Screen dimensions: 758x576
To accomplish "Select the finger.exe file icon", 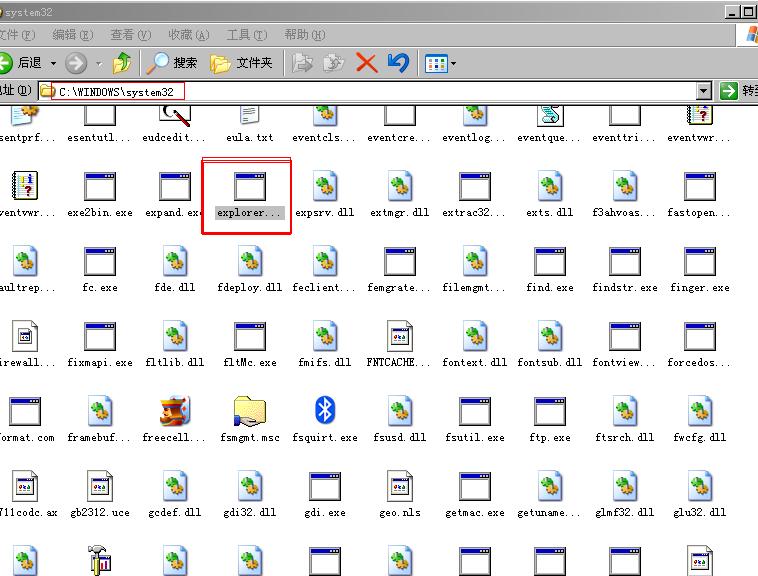I will tap(700, 261).
